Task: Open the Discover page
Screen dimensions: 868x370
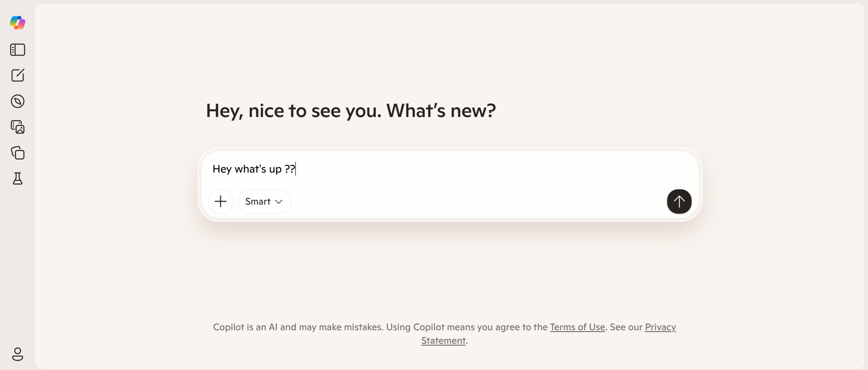Action: [x=17, y=101]
